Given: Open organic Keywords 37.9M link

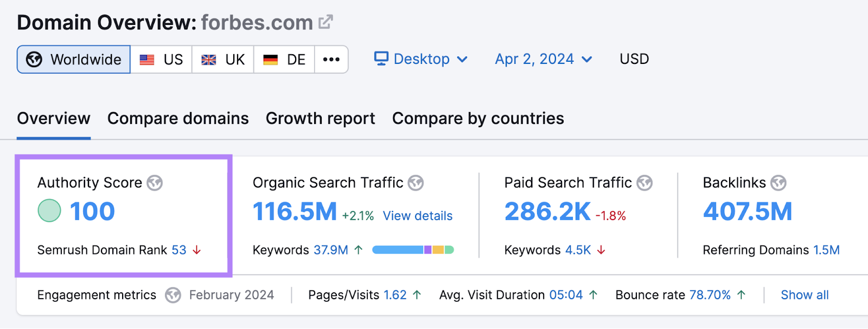Looking at the screenshot, I should tap(331, 250).
